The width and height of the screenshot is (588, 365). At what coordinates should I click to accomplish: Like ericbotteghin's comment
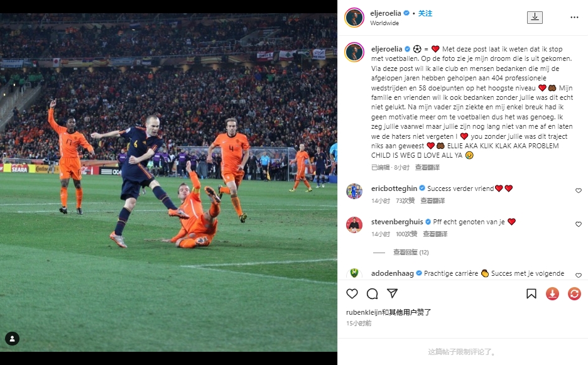[x=578, y=190]
